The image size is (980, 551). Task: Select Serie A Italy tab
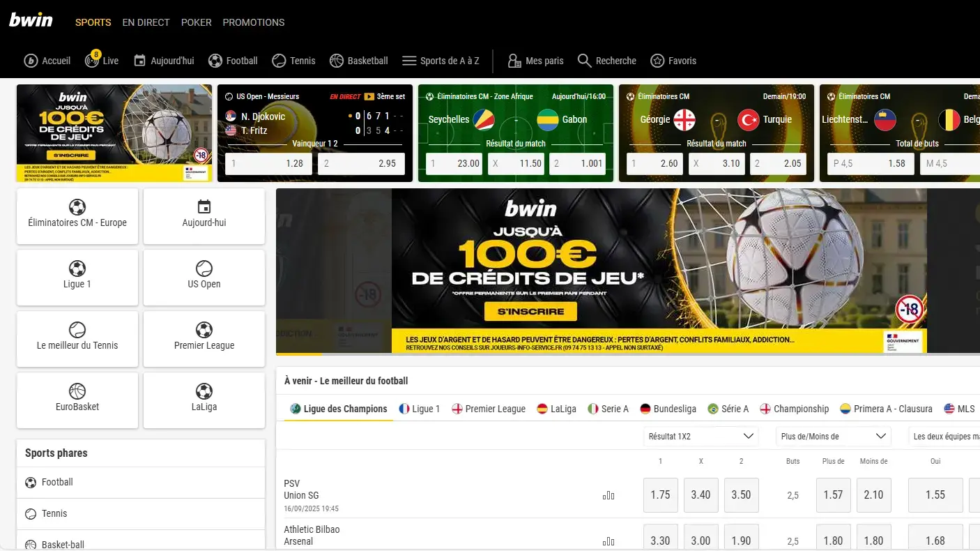[608, 409]
